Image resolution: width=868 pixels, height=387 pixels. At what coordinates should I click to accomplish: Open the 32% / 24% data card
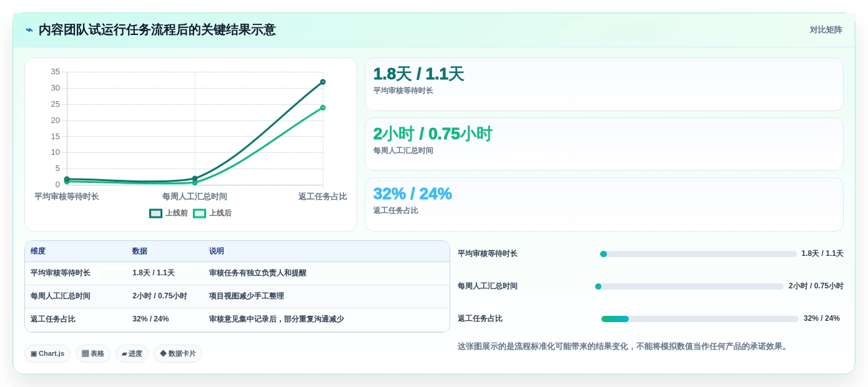(604, 204)
